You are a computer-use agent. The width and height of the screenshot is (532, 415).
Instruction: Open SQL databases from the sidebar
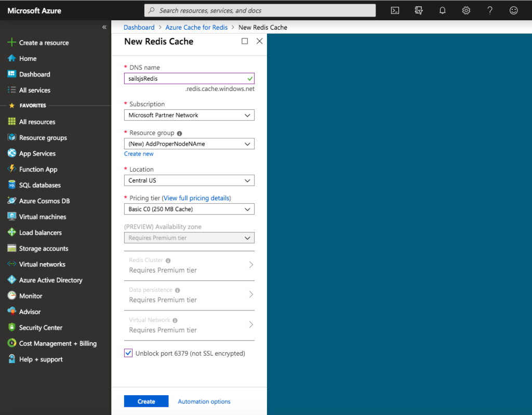(x=38, y=185)
